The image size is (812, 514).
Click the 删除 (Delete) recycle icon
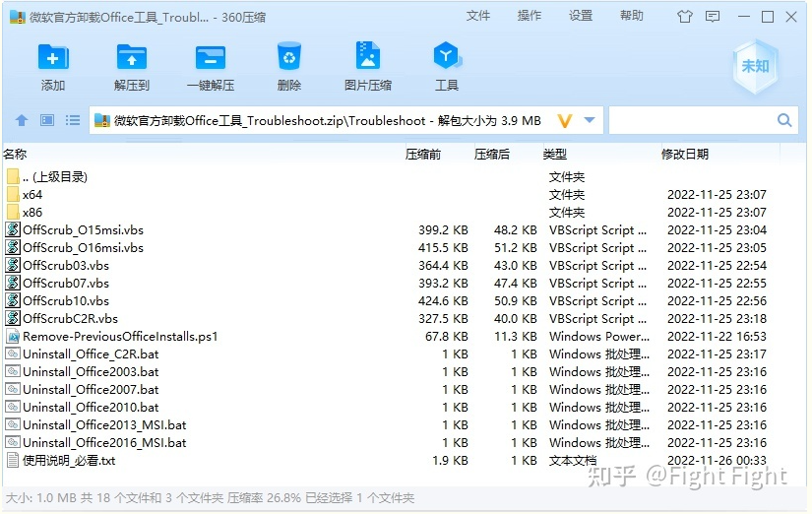(x=289, y=56)
